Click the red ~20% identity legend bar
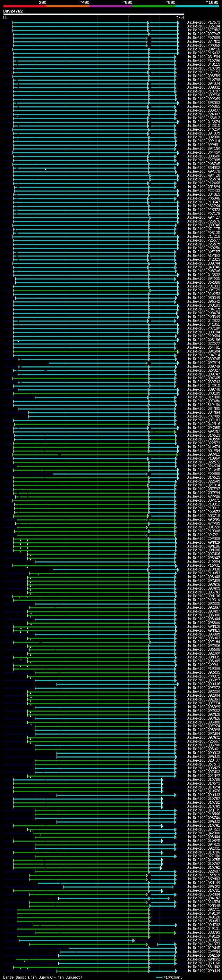This screenshot has height=980, width=222. [25, 7]
